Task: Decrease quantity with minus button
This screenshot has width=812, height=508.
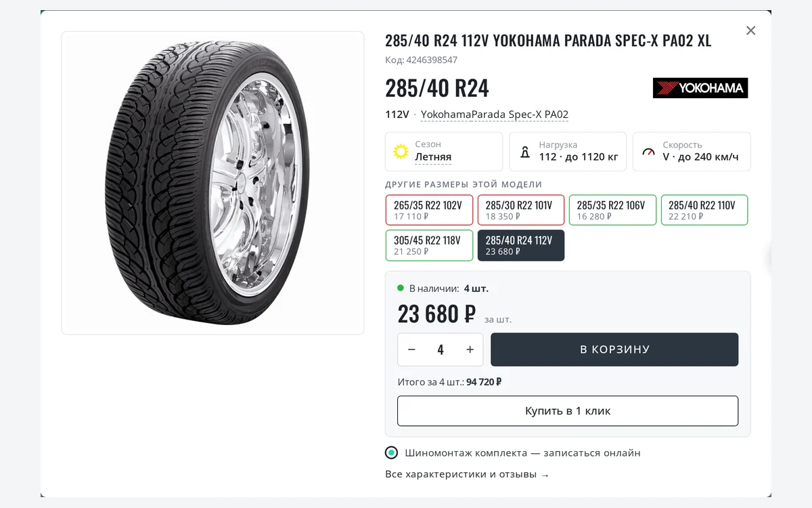Action: 411,350
